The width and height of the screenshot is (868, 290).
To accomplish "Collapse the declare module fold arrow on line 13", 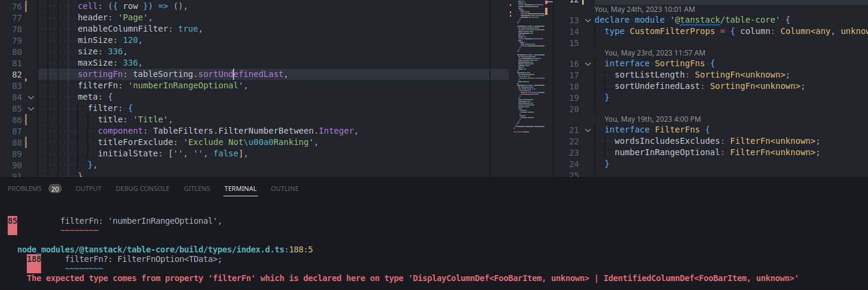I will (x=588, y=21).
